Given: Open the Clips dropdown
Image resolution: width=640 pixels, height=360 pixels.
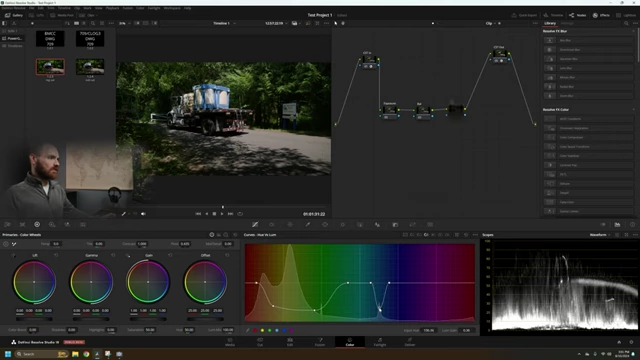Looking at the screenshot, I should 90,15.
